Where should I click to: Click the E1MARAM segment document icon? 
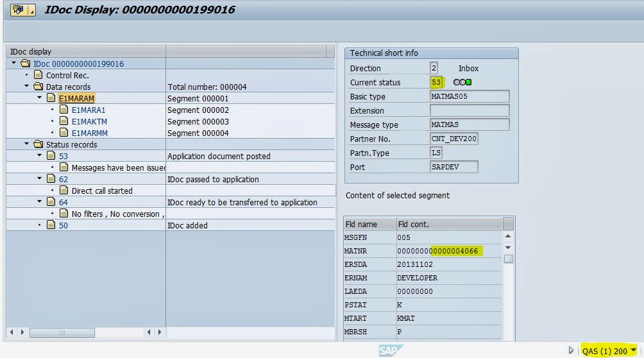[51, 98]
